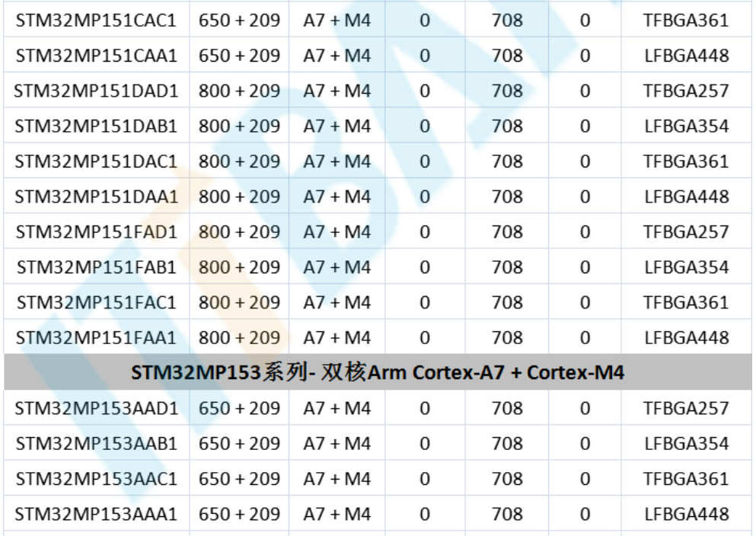
Task: Click 800 + 209 in the STM32MP151FAD1 row
Action: (239, 232)
